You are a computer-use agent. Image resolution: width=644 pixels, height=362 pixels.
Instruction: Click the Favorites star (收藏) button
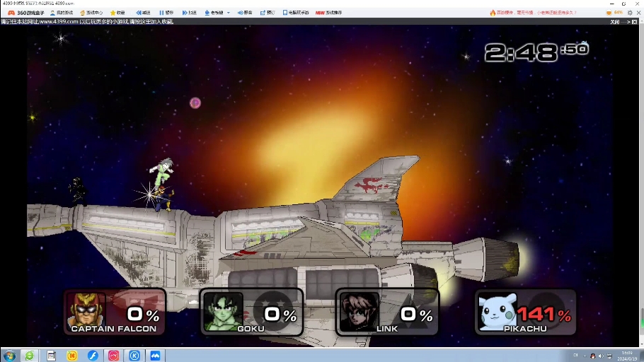coord(117,13)
